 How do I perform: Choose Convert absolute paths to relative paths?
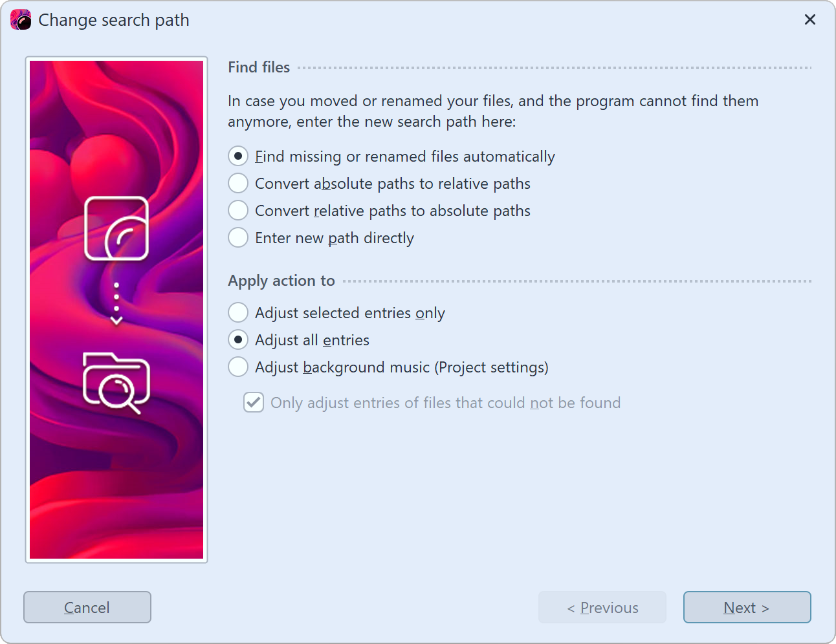point(238,184)
